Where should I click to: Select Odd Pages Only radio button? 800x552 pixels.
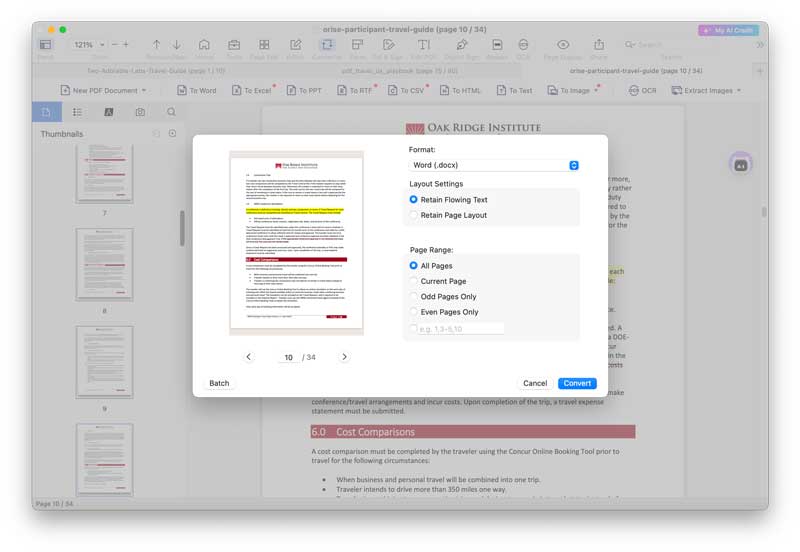[x=414, y=297]
